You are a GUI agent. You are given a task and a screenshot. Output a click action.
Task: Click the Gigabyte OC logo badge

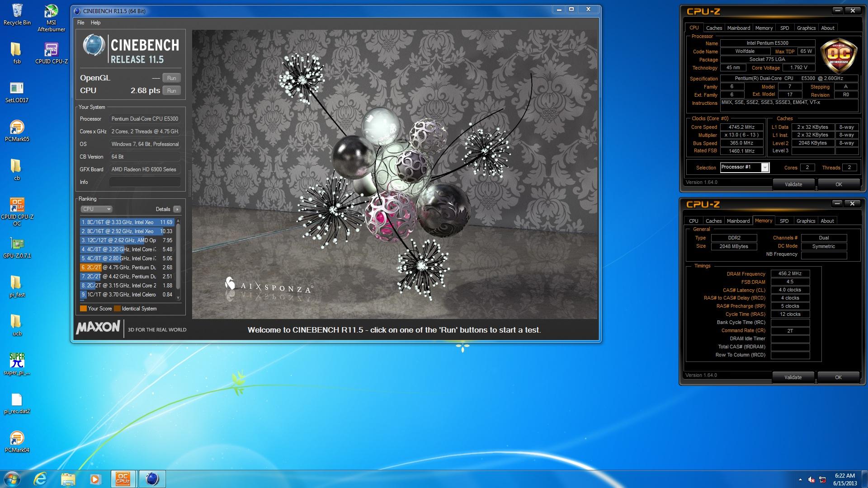click(839, 56)
